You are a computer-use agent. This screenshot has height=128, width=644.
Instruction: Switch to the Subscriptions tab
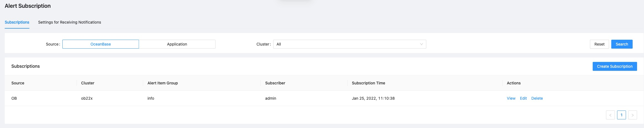17,22
